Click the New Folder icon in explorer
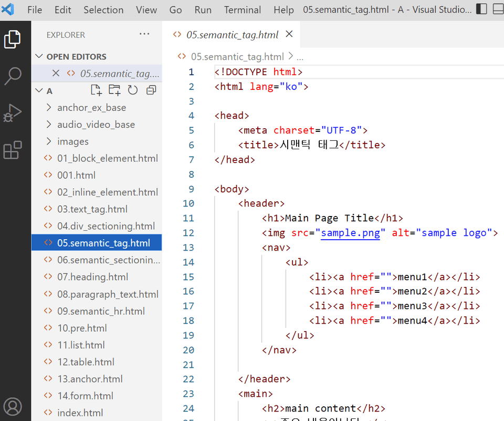 pyautogui.click(x=114, y=90)
